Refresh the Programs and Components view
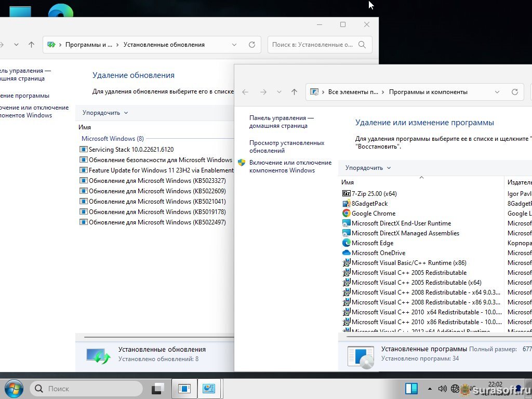The image size is (532, 399). coord(514,92)
